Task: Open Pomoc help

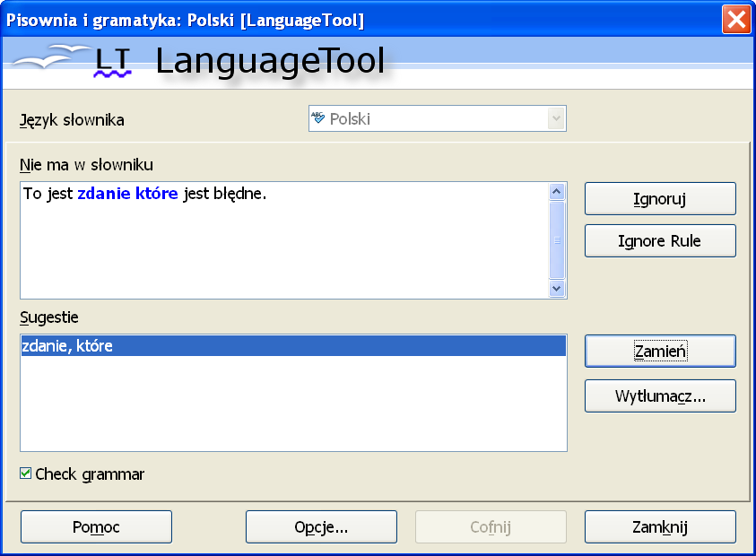Action: (96, 526)
